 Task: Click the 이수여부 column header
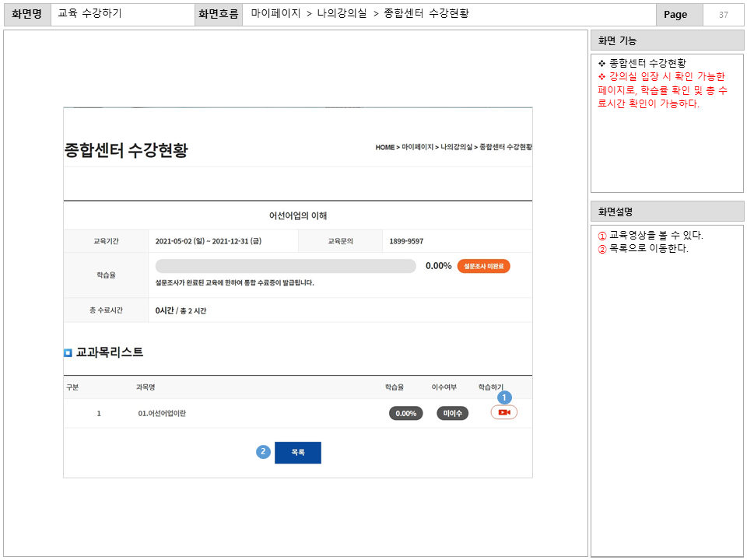444,387
